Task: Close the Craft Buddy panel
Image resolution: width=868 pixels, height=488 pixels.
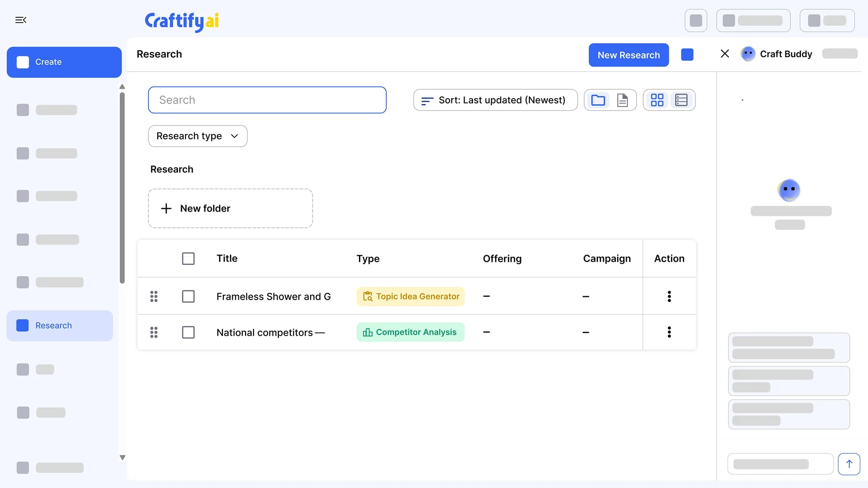Action: click(x=725, y=53)
